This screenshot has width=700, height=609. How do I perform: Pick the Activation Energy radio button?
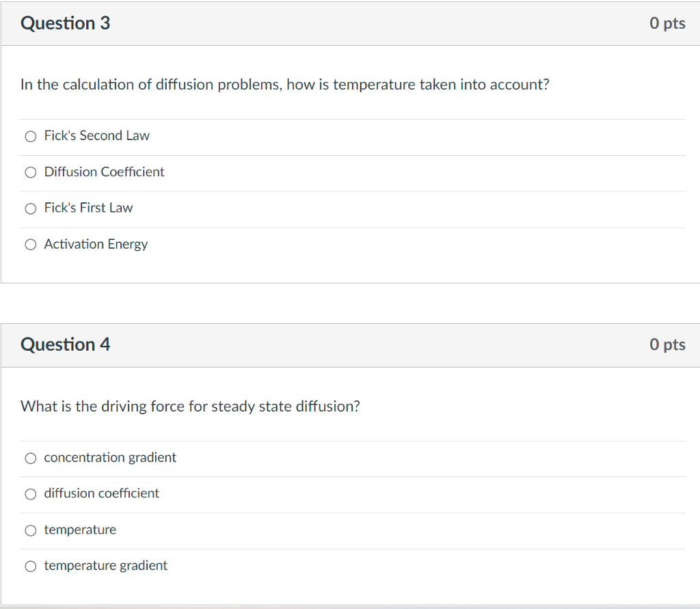click(30, 245)
